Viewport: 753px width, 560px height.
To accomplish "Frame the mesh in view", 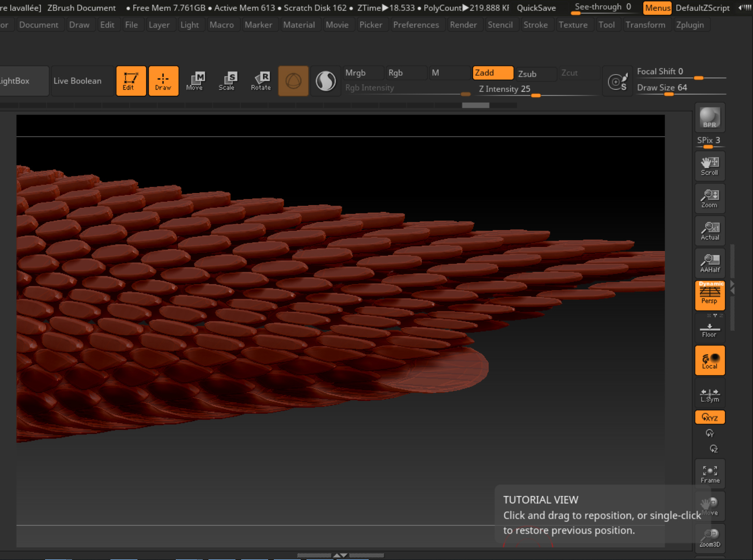I will click(x=710, y=473).
